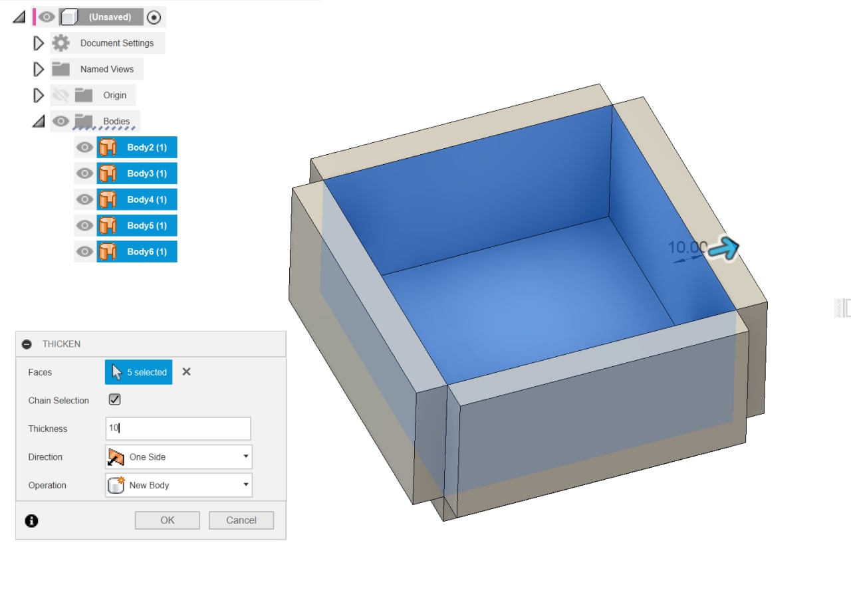Click the Origin folder icon
Viewport: 851px width, 616px height.
84,95
